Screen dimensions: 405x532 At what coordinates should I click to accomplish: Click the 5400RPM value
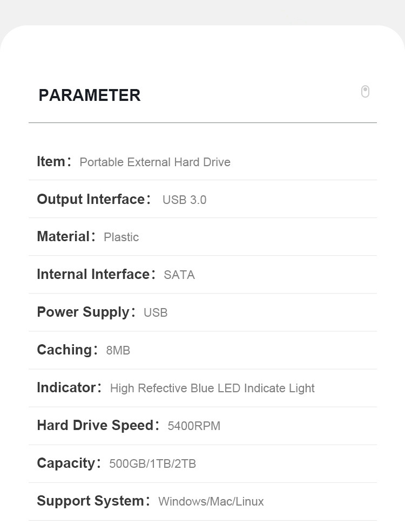tap(194, 426)
